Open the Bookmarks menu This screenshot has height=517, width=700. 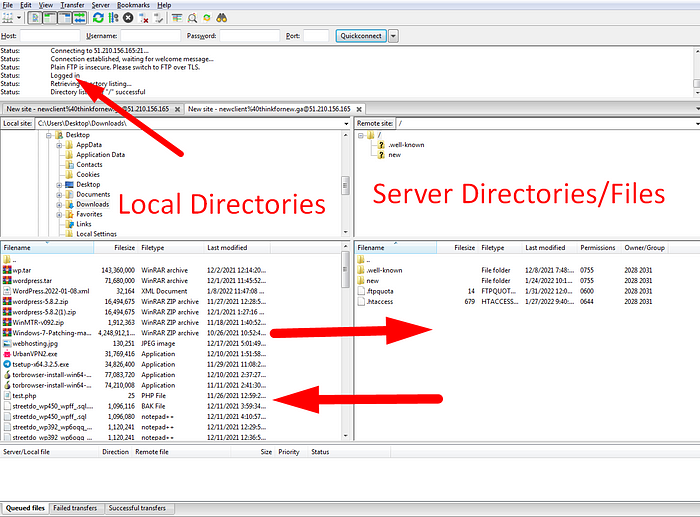(133, 5)
